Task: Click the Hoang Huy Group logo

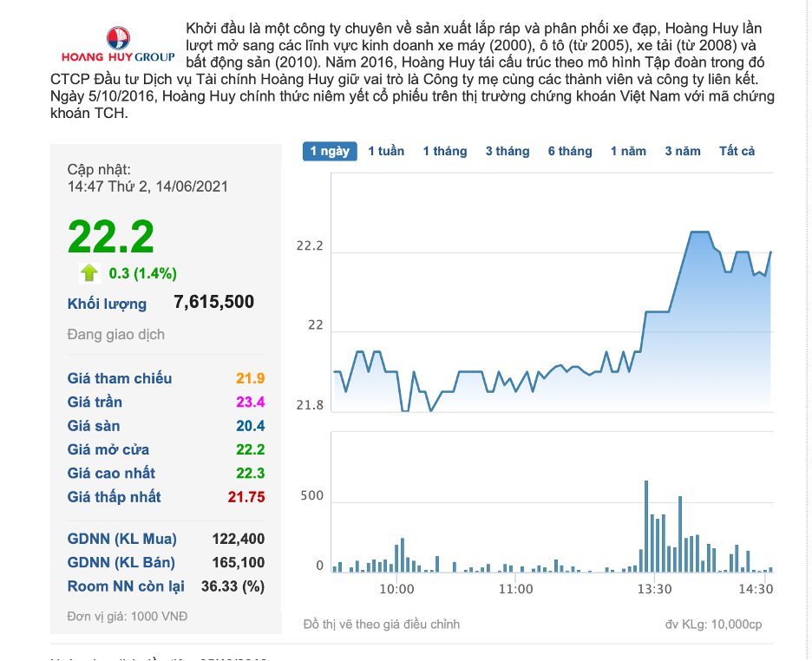Action: point(118,45)
